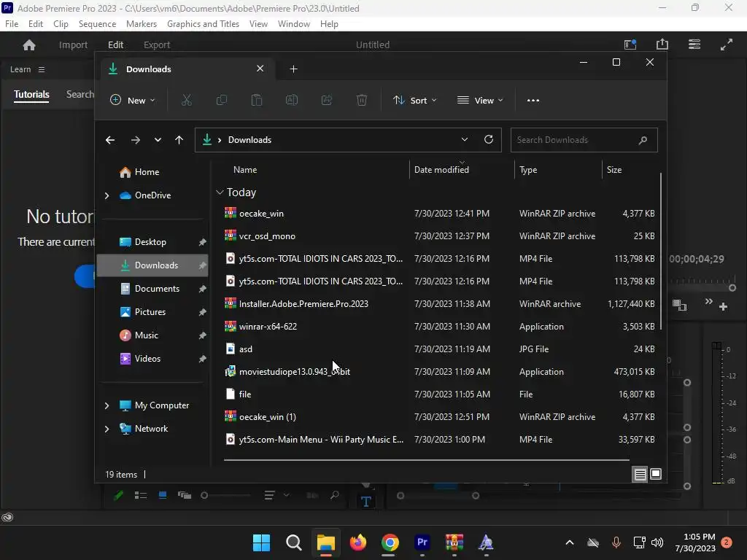Viewport: 747px width, 560px height.
Task: Switch to large thumbnails view icon
Action: tap(656, 474)
